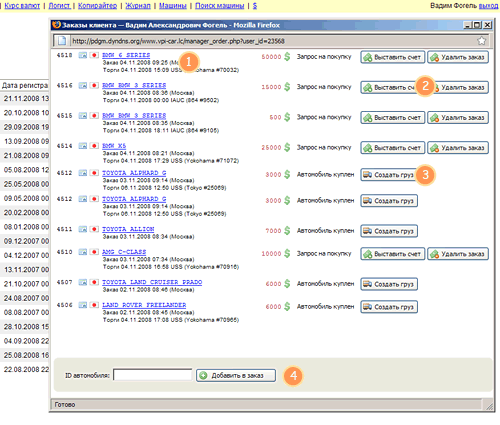Open photo icon for order 4516
This screenshot has height=425, width=500.
click(x=83, y=86)
